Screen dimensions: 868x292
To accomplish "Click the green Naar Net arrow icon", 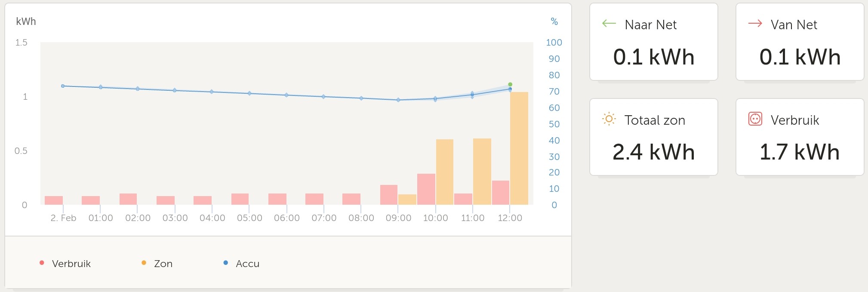I will click(x=609, y=24).
